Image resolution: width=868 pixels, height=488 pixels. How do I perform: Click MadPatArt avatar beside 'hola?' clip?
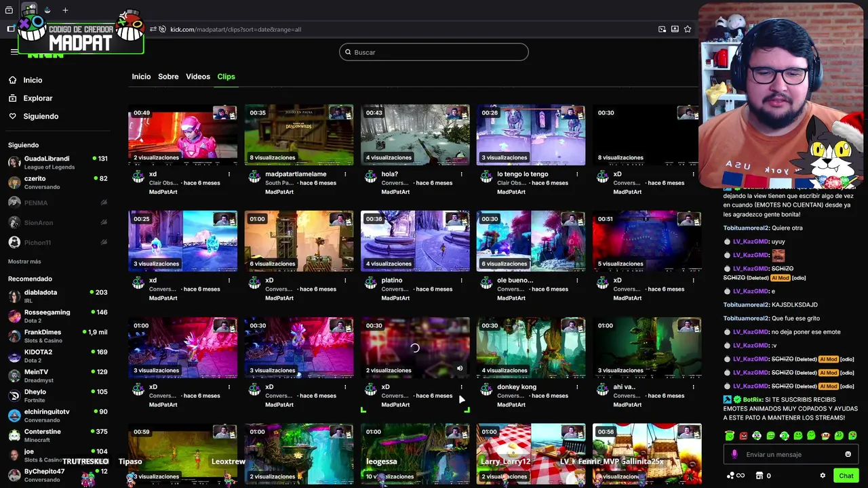pyautogui.click(x=370, y=177)
